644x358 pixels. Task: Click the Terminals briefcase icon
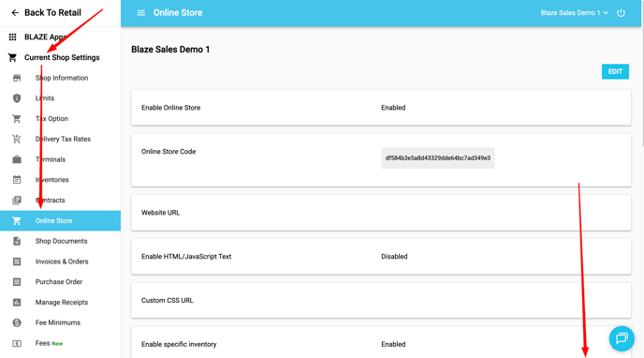click(17, 159)
